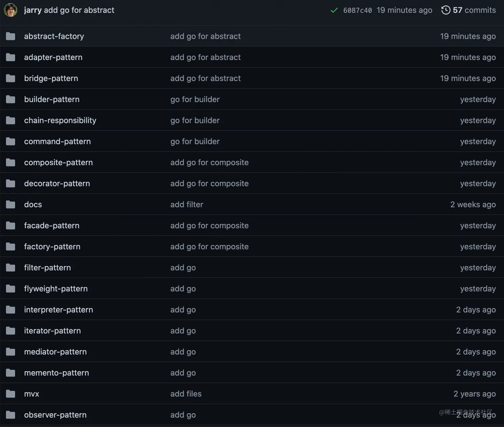Click the observer-pattern folder icon

pos(11,415)
